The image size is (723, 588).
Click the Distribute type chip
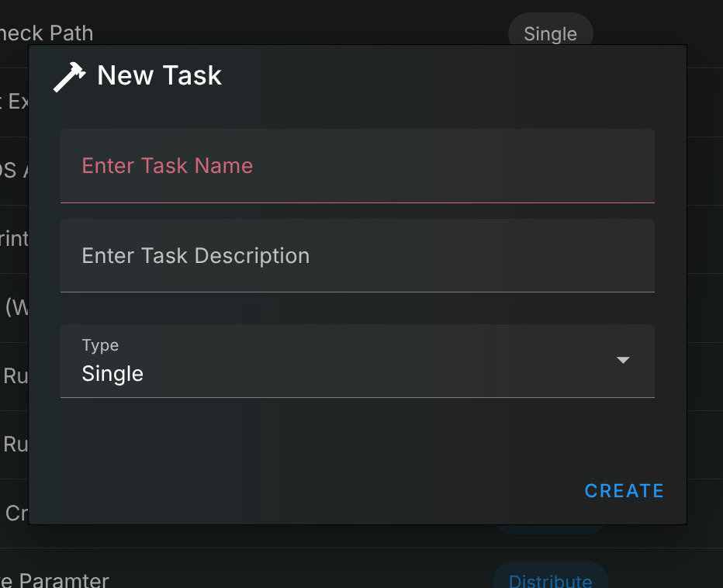(550, 580)
